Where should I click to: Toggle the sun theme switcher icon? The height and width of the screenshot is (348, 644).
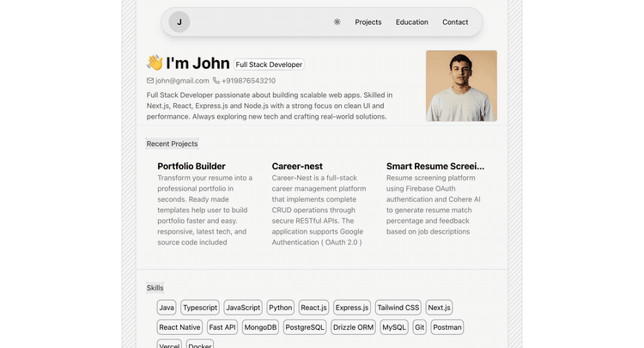pos(337,22)
